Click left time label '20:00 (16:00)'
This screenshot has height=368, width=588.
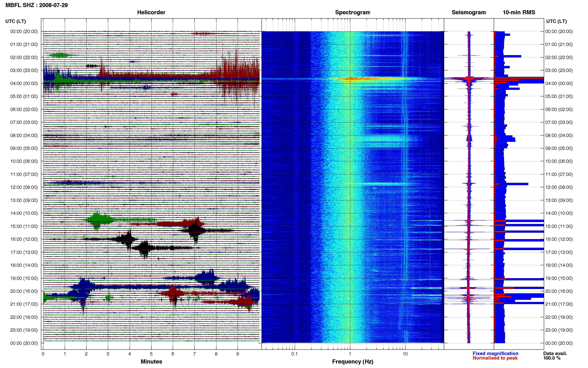[24, 291]
